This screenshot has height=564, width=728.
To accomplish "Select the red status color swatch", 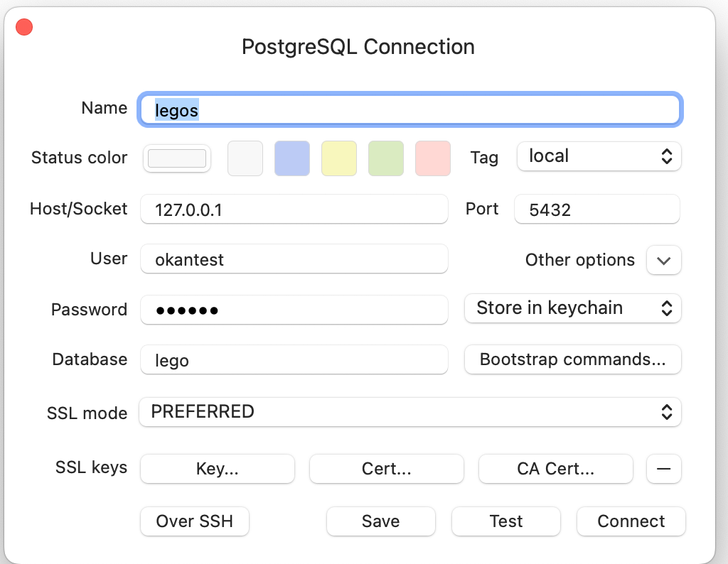I will [x=432, y=158].
